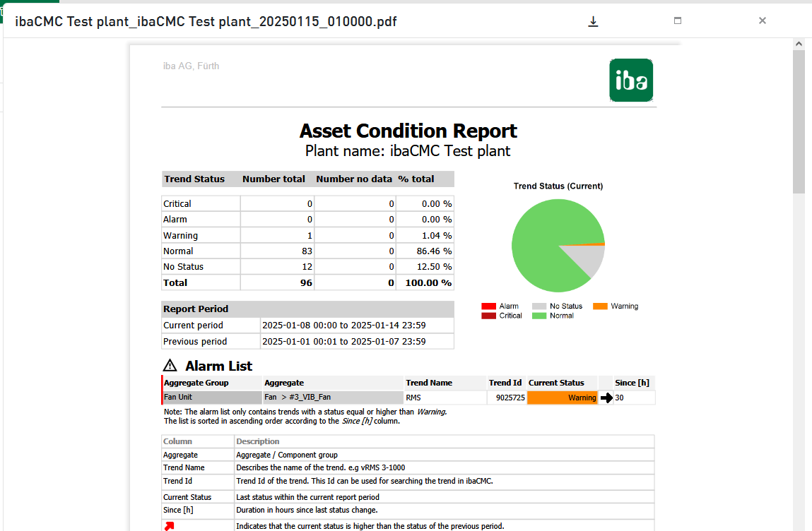Click the black arrow status trend icon
This screenshot has width=812, height=531.
(606, 398)
